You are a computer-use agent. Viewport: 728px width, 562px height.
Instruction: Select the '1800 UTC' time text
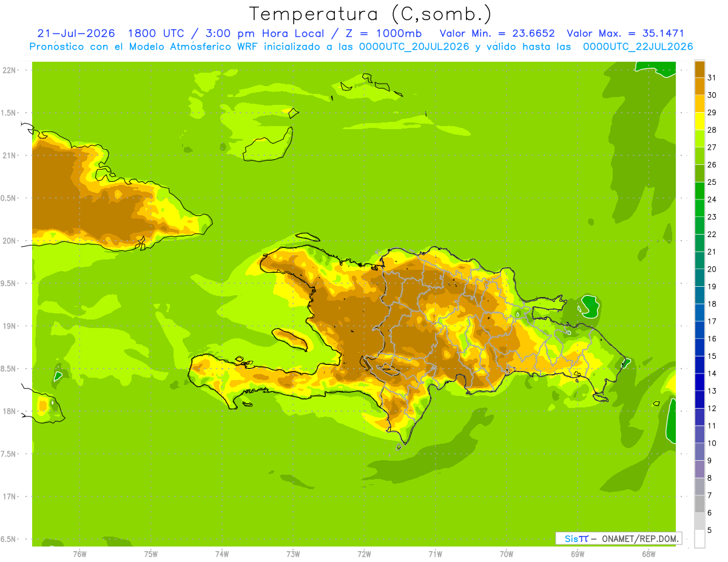158,33
